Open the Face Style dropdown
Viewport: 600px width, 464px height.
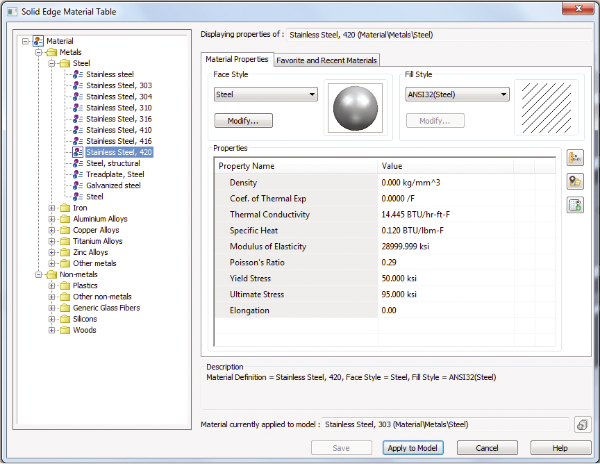266,94
